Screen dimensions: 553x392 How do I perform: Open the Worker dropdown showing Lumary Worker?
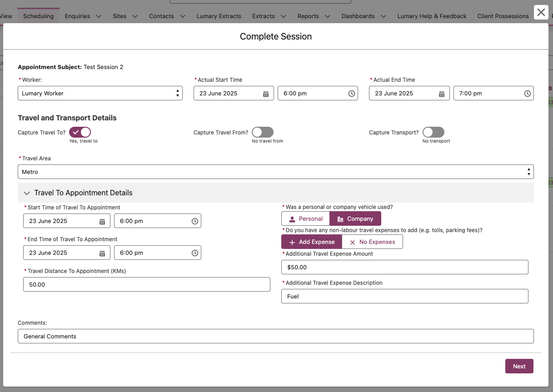coord(100,93)
